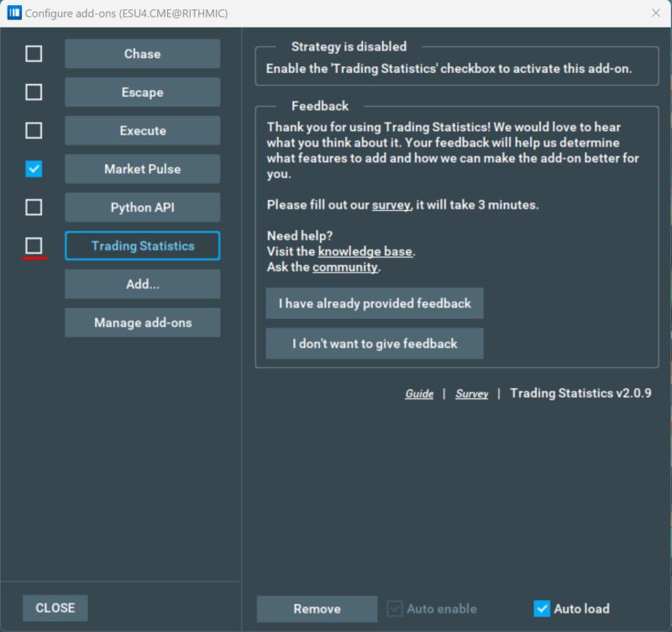Tick the Execute add-on checkbox
The image size is (672, 632).
click(34, 130)
